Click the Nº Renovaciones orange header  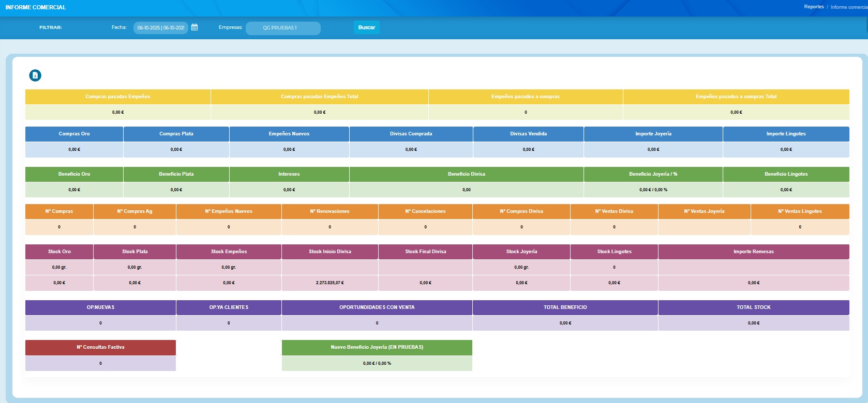pyautogui.click(x=330, y=211)
